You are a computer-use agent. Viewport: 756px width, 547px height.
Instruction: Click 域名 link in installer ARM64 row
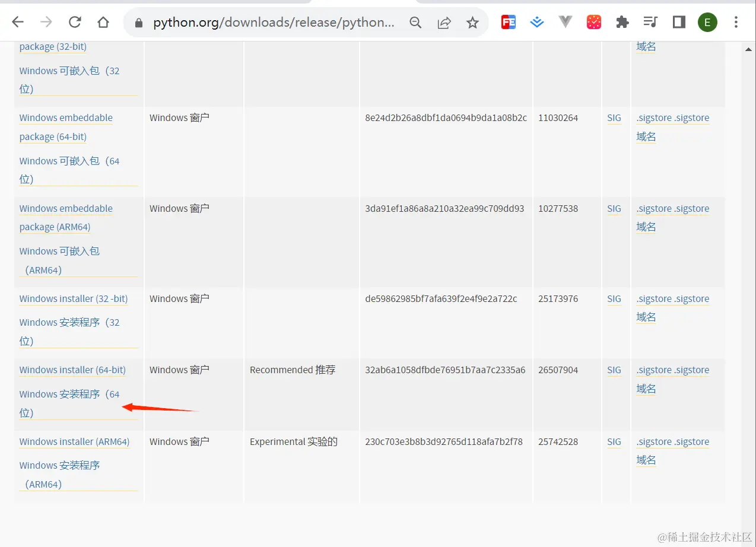646,460
